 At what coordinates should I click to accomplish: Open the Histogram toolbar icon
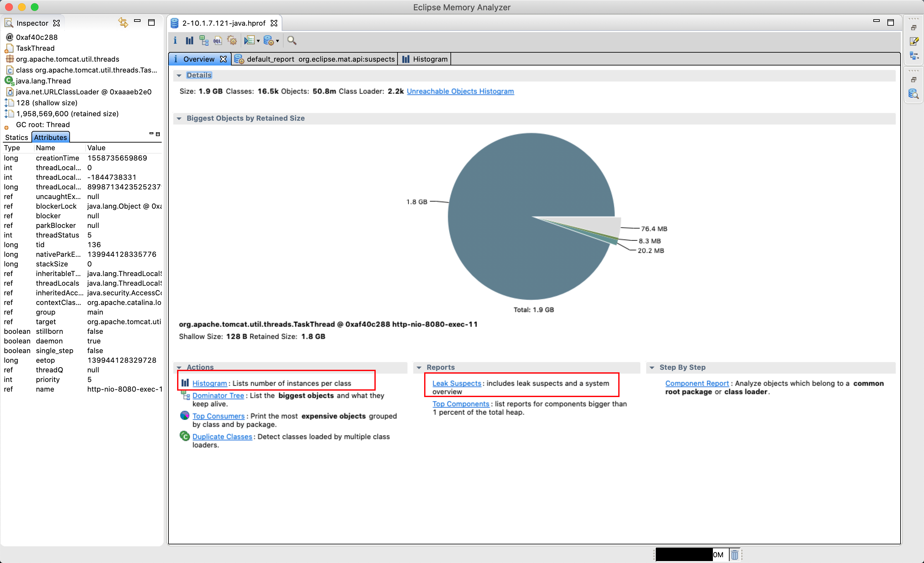pos(189,40)
